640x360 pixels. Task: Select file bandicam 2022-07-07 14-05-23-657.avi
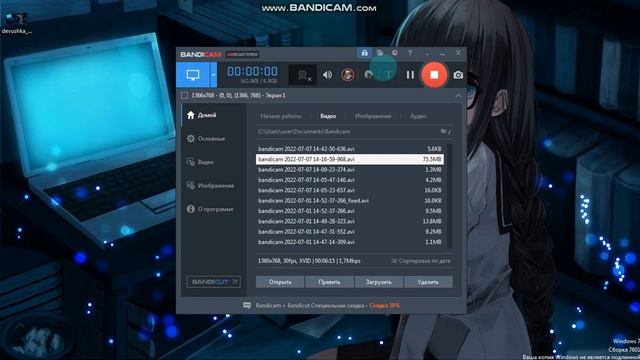click(x=350, y=191)
